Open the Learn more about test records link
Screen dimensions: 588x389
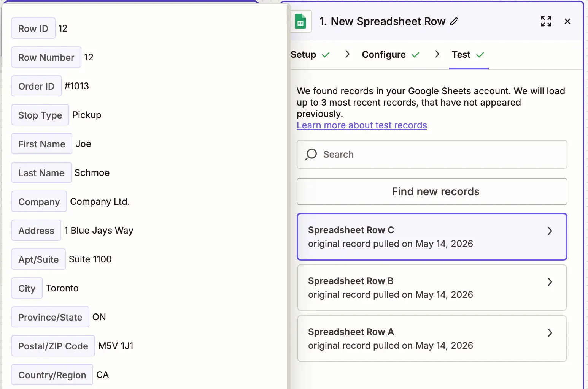point(362,125)
